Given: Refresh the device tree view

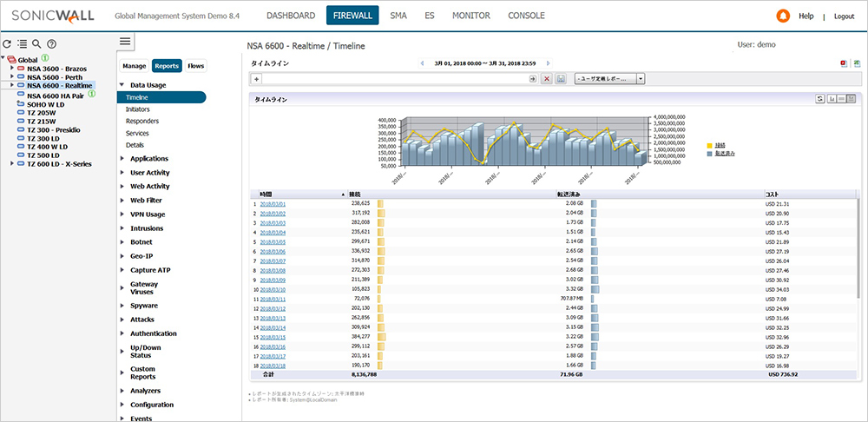Looking at the screenshot, I should point(7,43).
